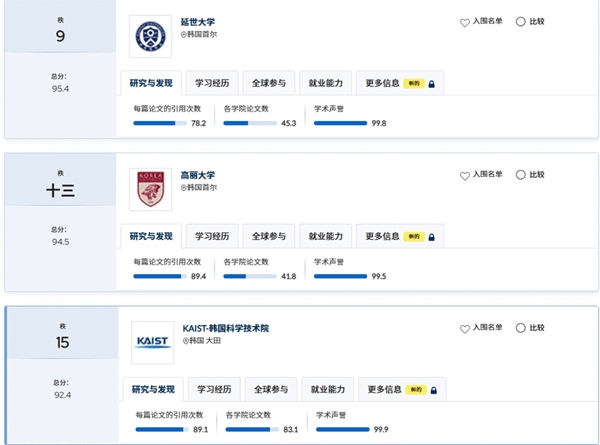Click the Korea University shield logo
Image resolution: width=600 pixels, height=445 pixels.
[150, 189]
